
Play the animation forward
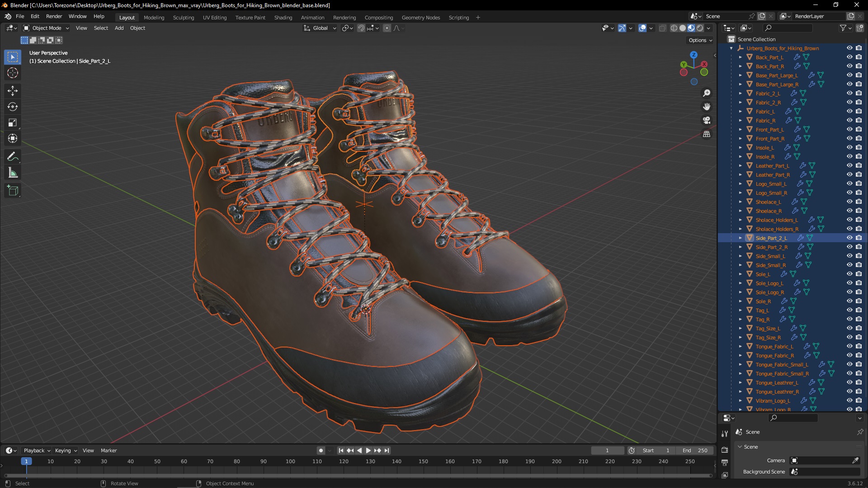(368, 450)
